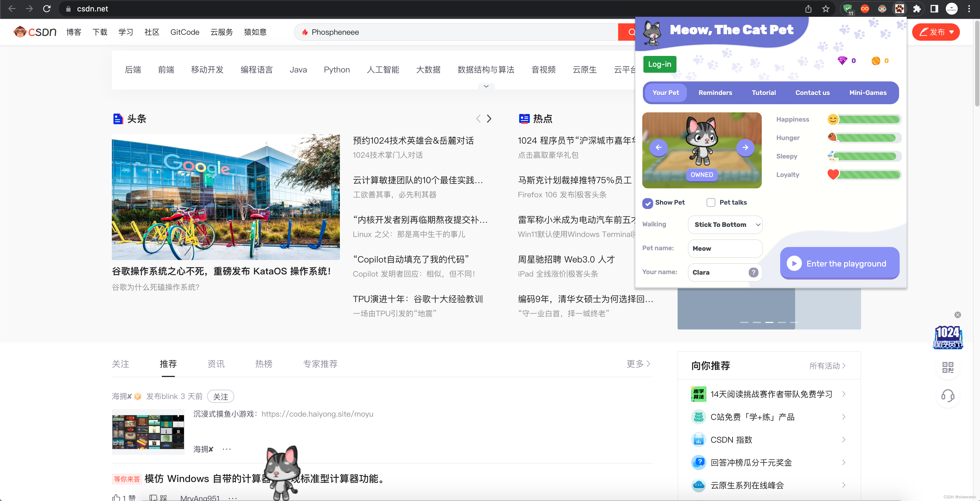This screenshot has width=980, height=501.
Task: Bookmark the page with the star icon
Action: tap(826, 9)
